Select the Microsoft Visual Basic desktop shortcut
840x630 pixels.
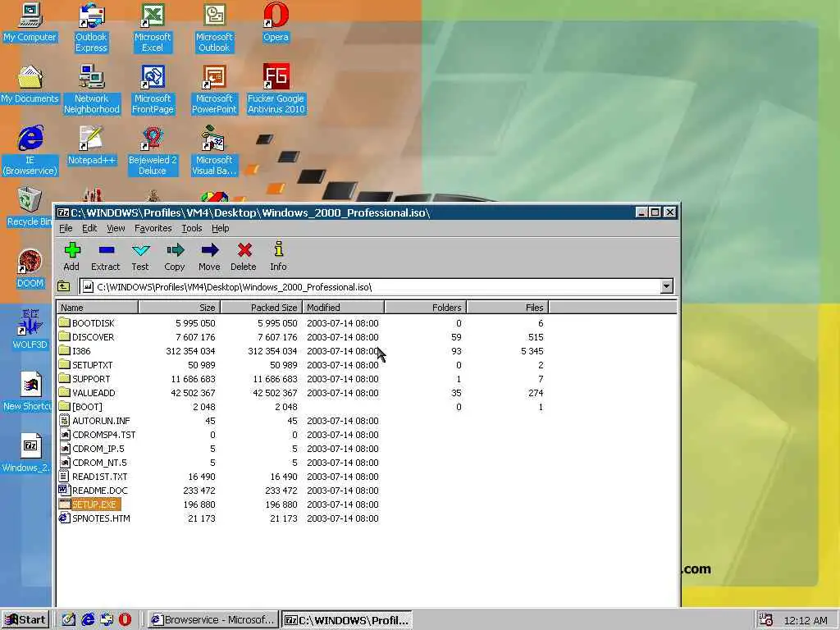(214, 151)
